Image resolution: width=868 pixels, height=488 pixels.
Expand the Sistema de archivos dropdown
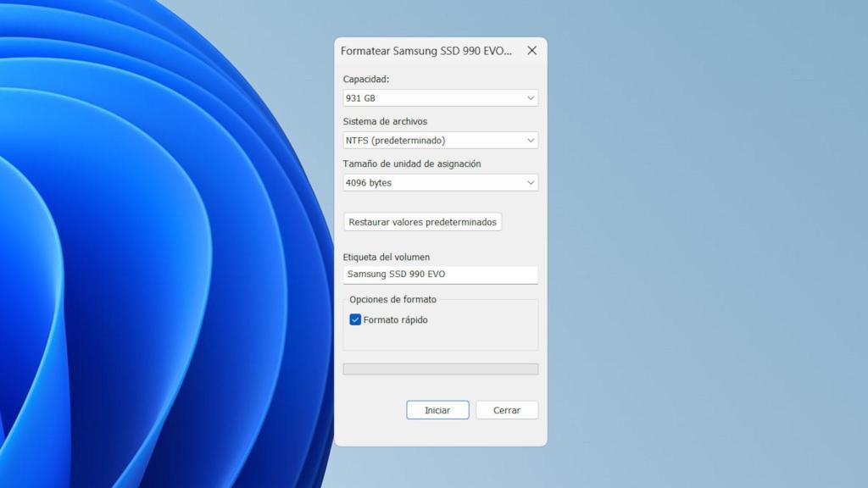pyautogui.click(x=531, y=140)
